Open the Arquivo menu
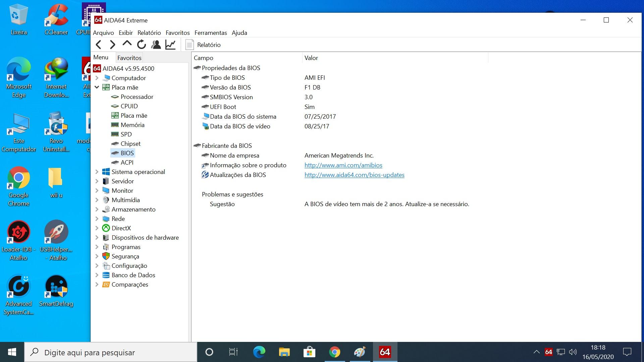Image resolution: width=644 pixels, height=362 pixels. click(103, 33)
